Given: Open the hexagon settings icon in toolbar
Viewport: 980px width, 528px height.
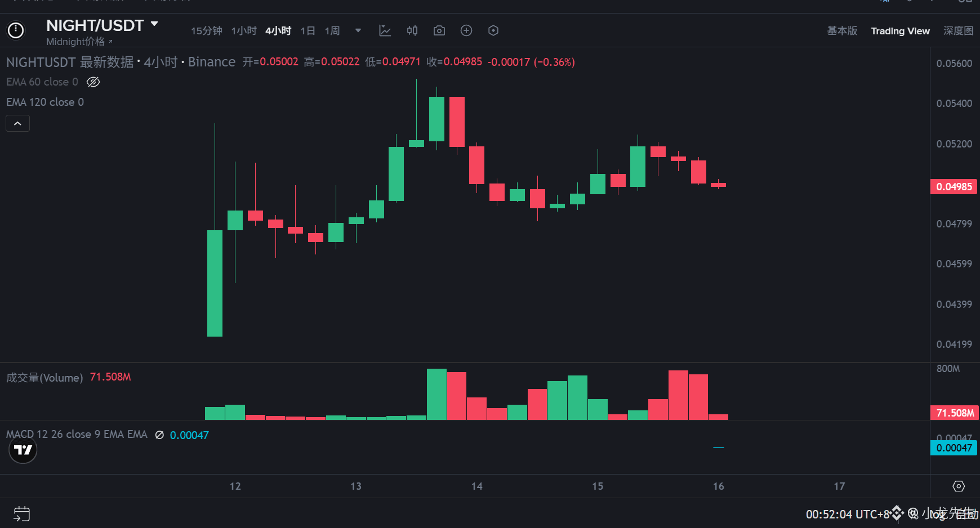Looking at the screenshot, I should [x=493, y=31].
